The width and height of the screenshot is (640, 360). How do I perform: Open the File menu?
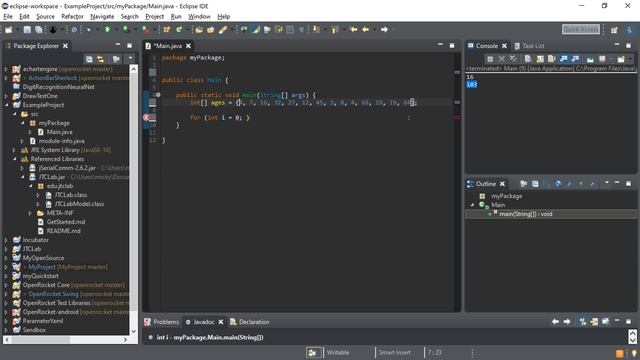click(x=8, y=17)
